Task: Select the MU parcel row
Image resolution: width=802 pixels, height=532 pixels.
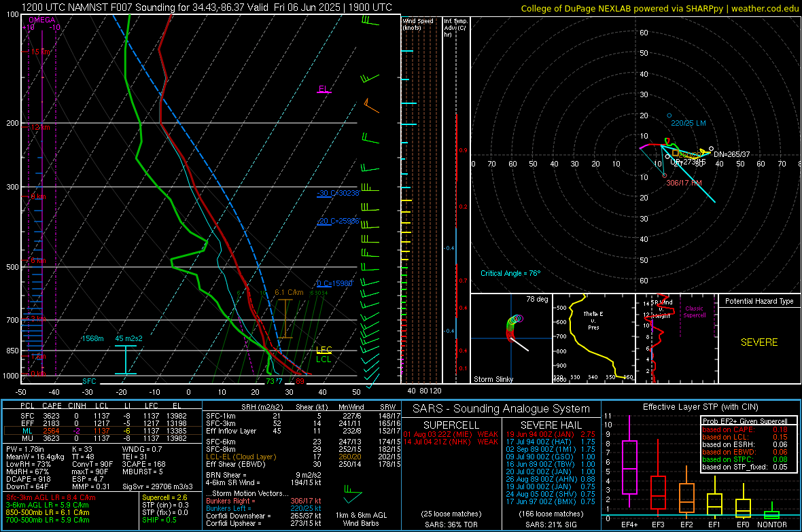Action: 103,438
